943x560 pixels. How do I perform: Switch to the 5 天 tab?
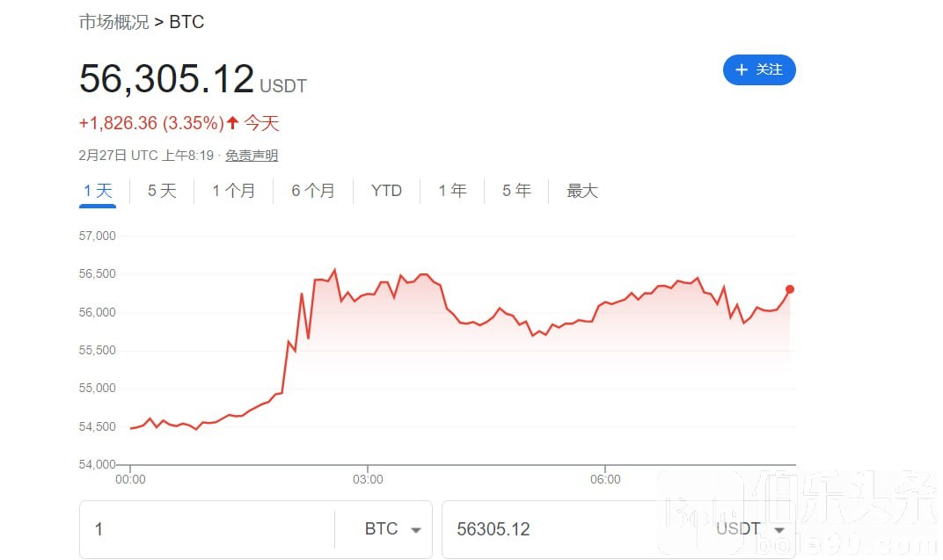(162, 191)
